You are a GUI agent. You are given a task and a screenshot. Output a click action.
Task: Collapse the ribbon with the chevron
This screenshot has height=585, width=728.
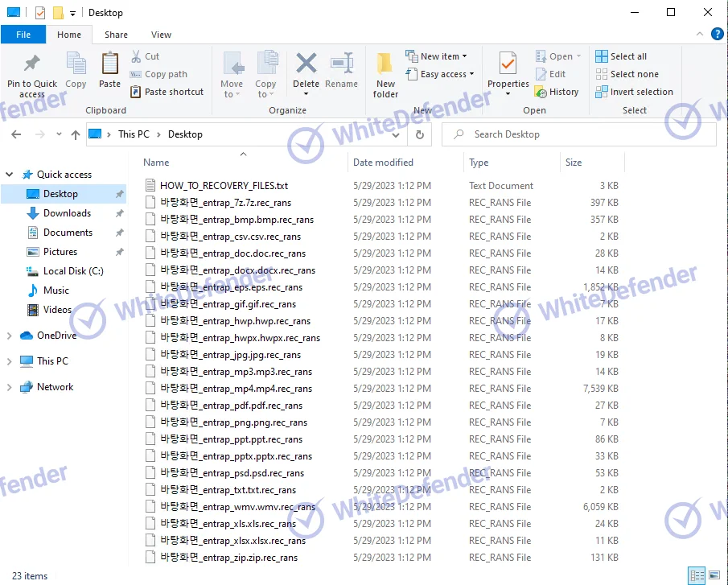click(x=701, y=35)
